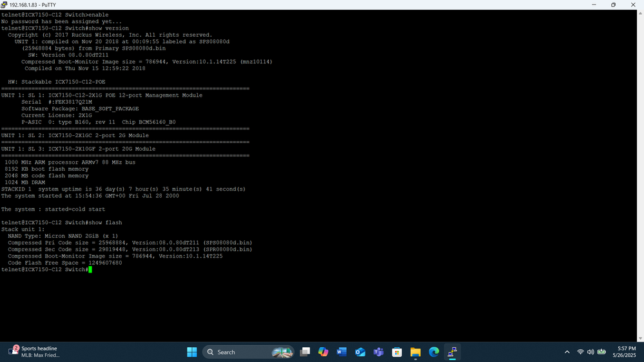Launch Copilot from the taskbar
The width and height of the screenshot is (644, 362).
coord(323,352)
